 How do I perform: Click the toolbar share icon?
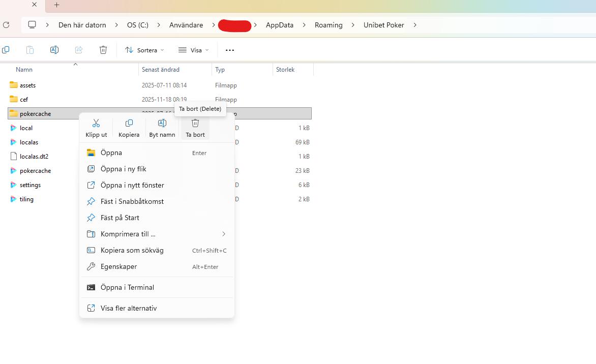click(79, 50)
